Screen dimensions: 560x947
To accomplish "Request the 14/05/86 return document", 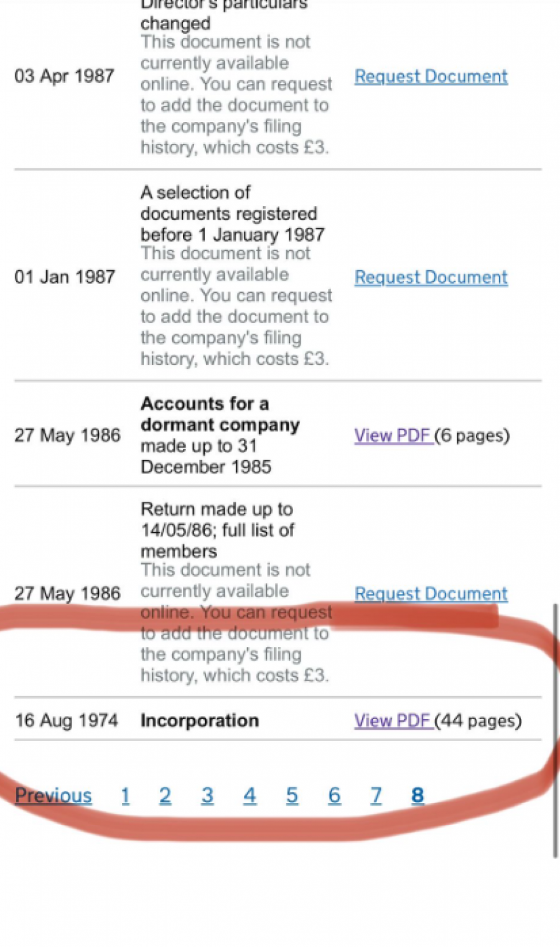I will (431, 594).
